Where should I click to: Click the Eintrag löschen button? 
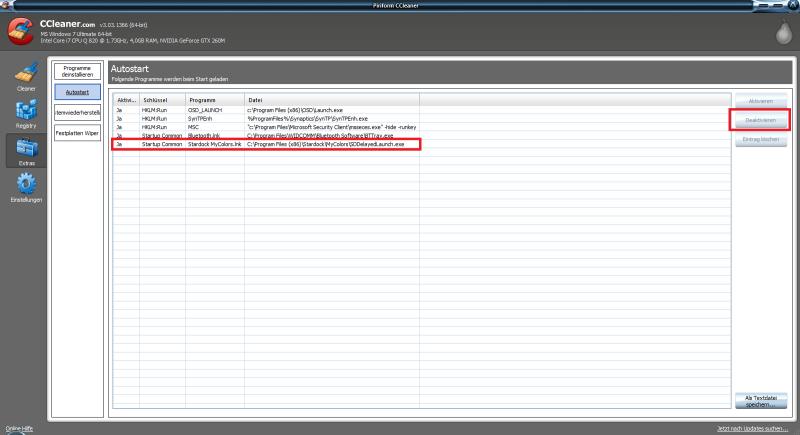pyautogui.click(x=761, y=139)
